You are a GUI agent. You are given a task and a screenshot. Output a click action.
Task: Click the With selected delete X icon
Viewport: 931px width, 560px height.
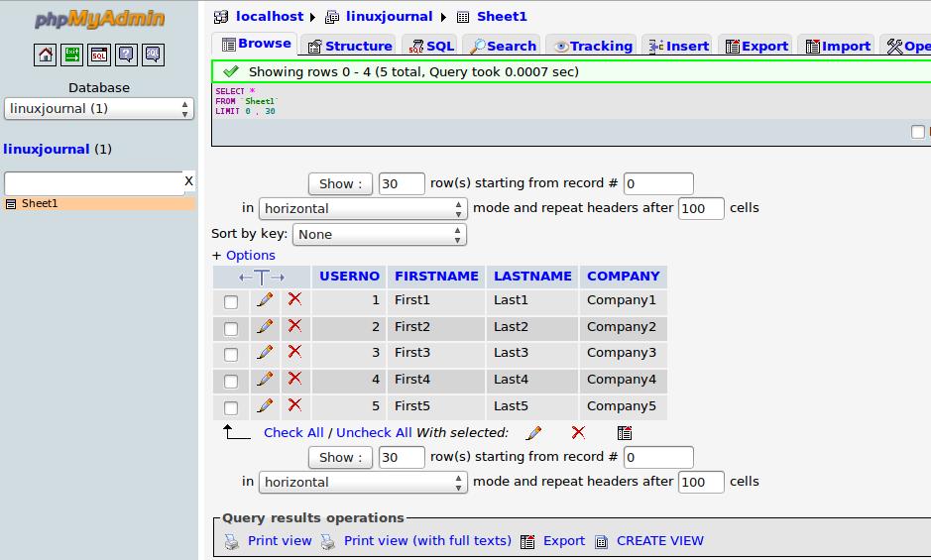578,433
